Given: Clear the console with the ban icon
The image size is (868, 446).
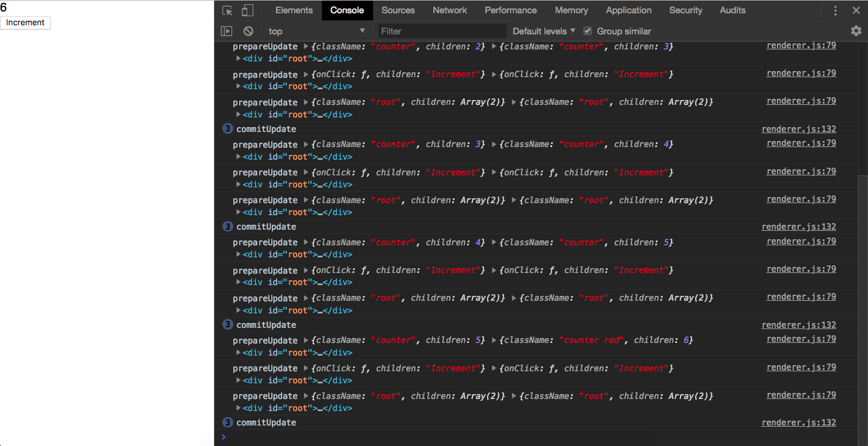Looking at the screenshot, I should [248, 31].
